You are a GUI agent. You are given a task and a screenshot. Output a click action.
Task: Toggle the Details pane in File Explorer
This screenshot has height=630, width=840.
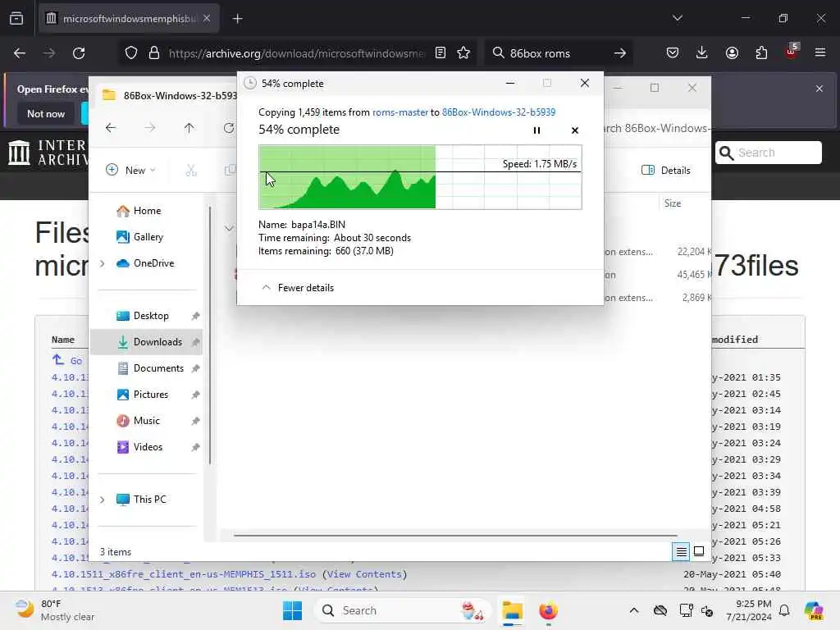tap(665, 171)
